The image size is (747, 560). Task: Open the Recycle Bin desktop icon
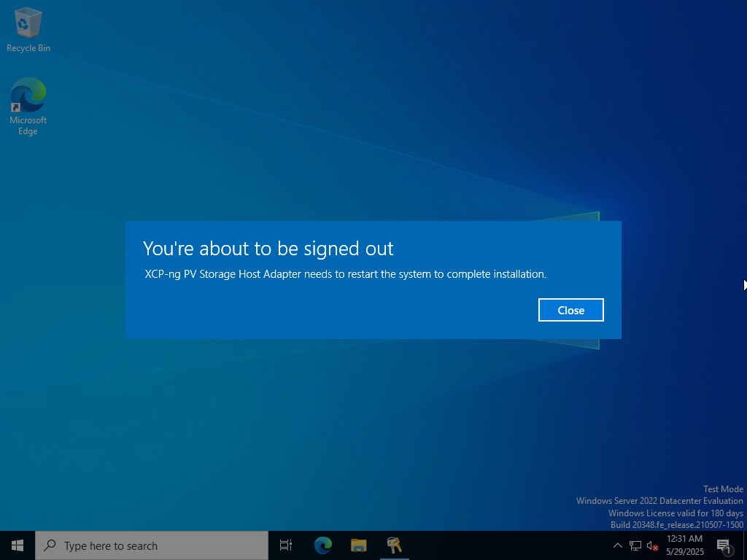click(28, 29)
